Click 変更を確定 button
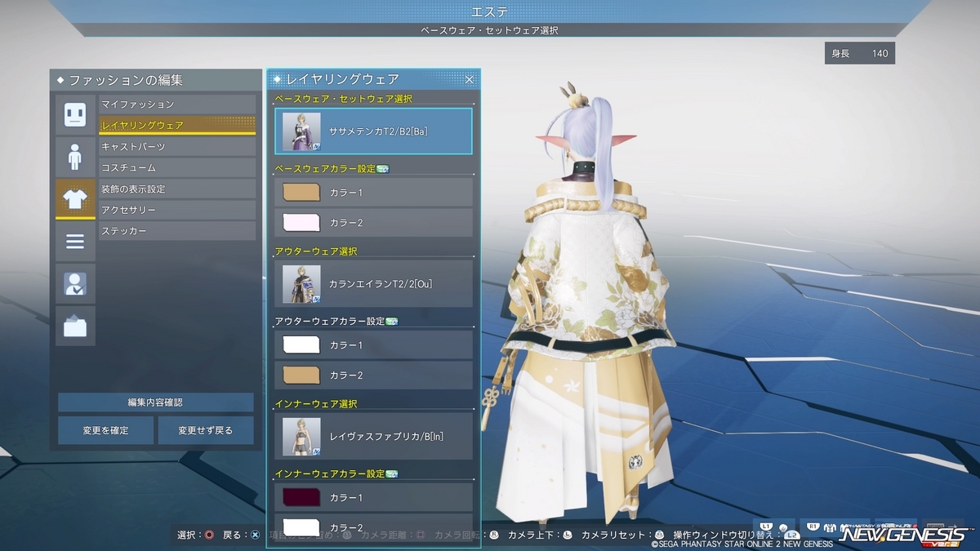Viewport: 980px width, 551px height. pyautogui.click(x=105, y=430)
